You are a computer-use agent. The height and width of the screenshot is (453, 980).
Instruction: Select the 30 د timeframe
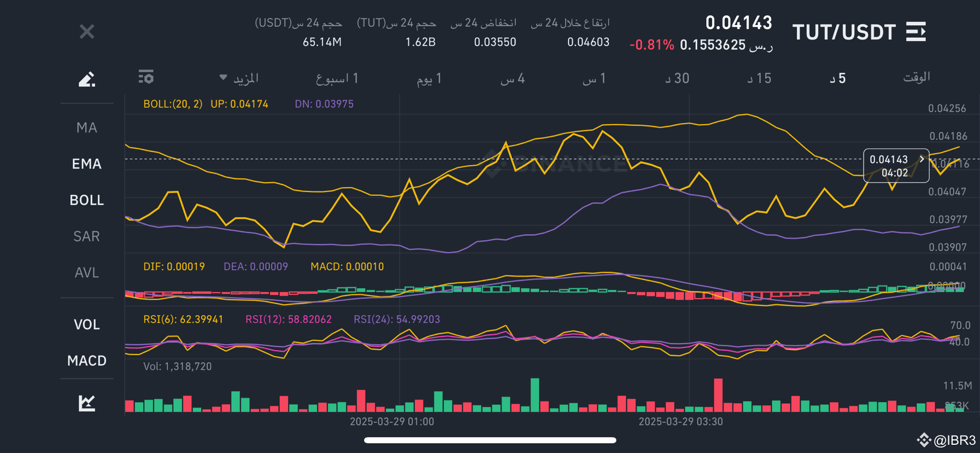(677, 78)
